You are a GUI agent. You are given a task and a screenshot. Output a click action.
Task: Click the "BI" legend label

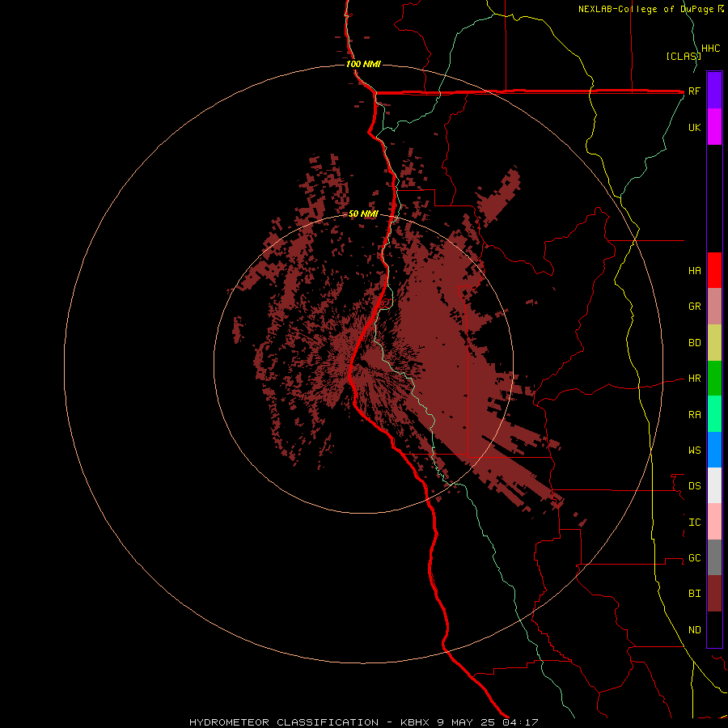coord(695,594)
